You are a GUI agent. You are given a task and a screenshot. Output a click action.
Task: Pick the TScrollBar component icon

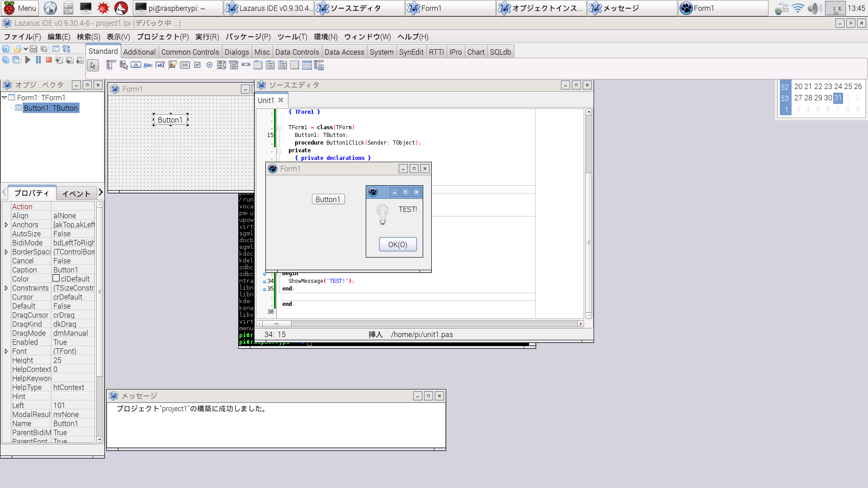tap(246, 65)
